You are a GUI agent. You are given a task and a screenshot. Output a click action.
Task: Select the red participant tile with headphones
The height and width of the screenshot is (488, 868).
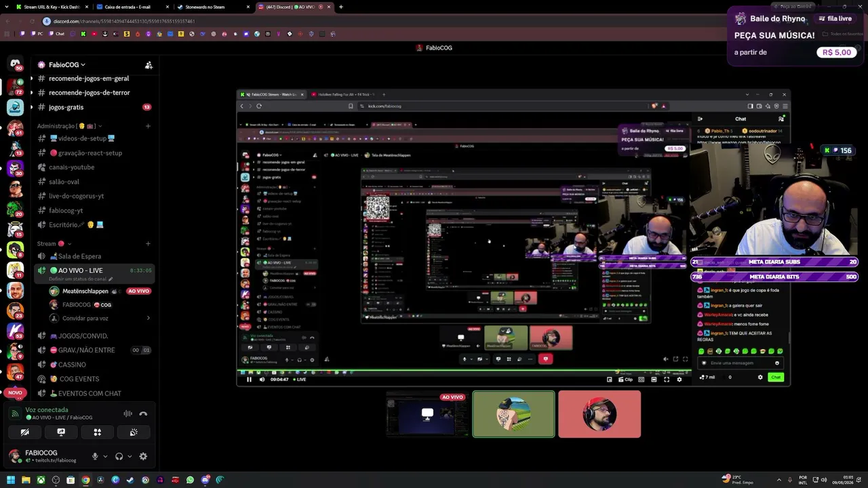599,414
